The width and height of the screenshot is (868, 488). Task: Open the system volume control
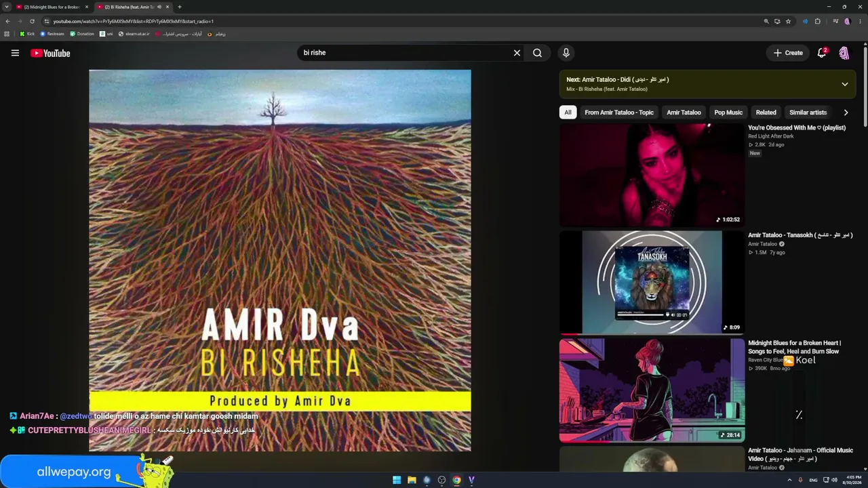pos(834,480)
